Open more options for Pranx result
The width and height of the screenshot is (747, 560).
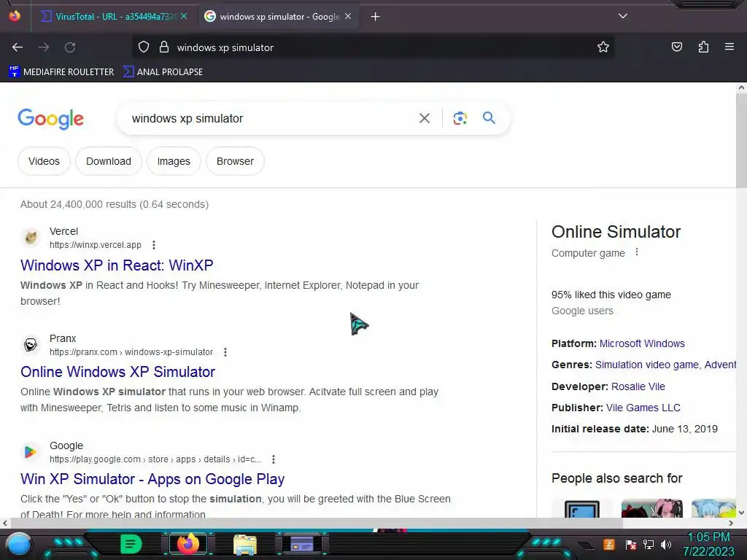click(x=225, y=352)
